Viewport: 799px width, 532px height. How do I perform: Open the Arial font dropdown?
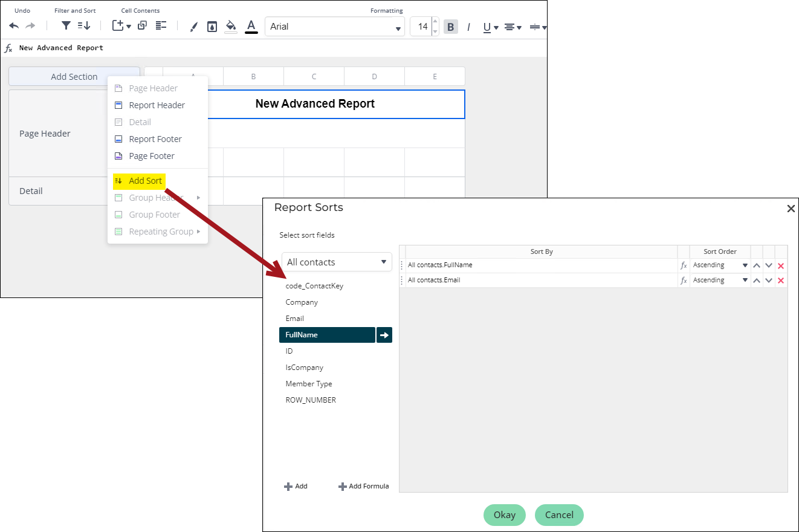pyautogui.click(x=335, y=27)
